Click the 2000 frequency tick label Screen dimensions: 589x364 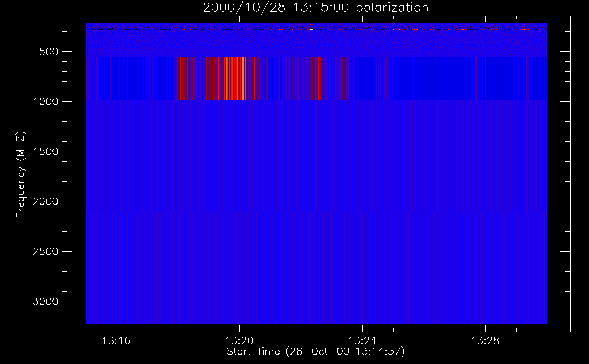pyautogui.click(x=46, y=201)
